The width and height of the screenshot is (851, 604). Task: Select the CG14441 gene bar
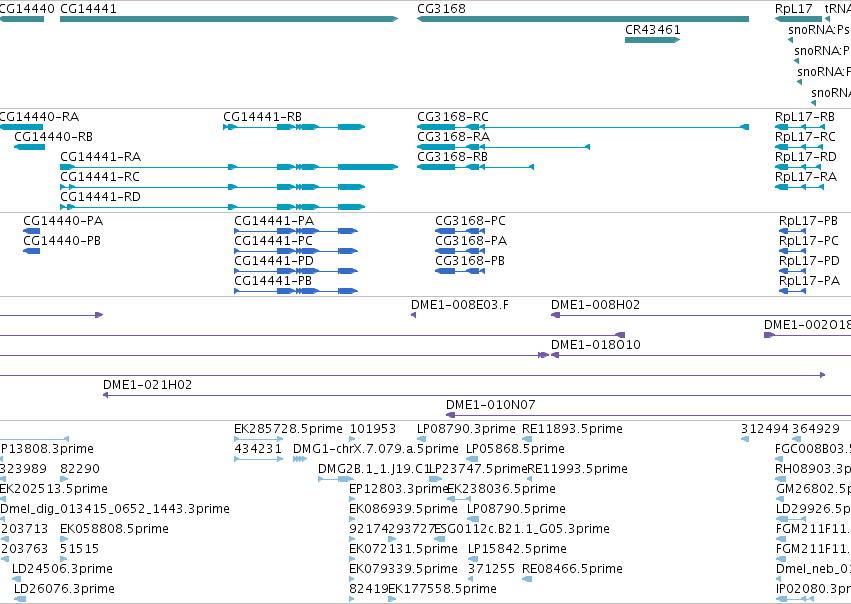pos(229,19)
